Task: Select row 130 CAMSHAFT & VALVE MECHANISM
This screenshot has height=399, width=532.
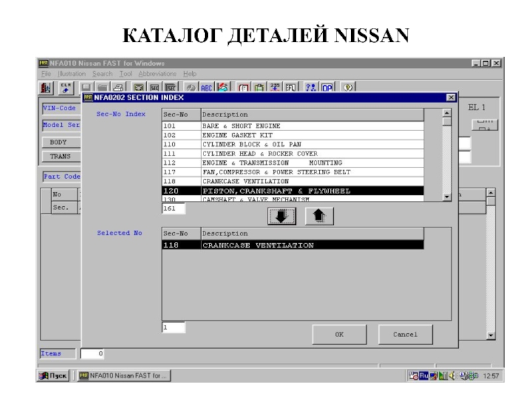Action: pos(293,199)
